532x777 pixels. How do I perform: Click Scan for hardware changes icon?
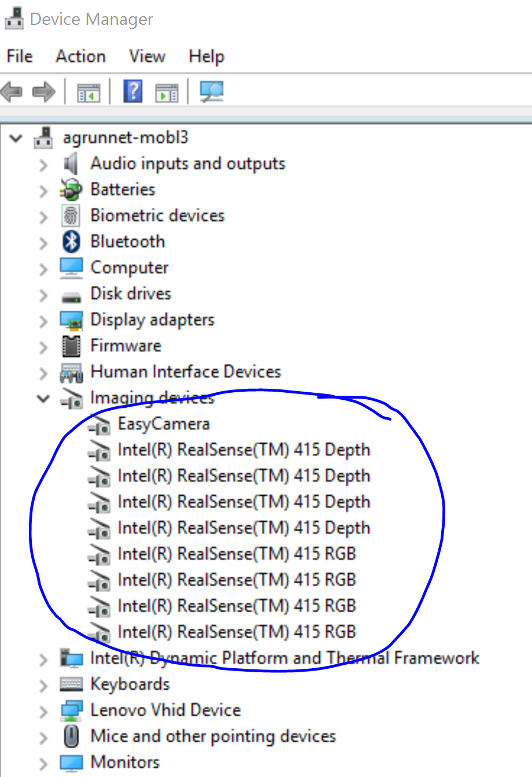click(x=211, y=91)
